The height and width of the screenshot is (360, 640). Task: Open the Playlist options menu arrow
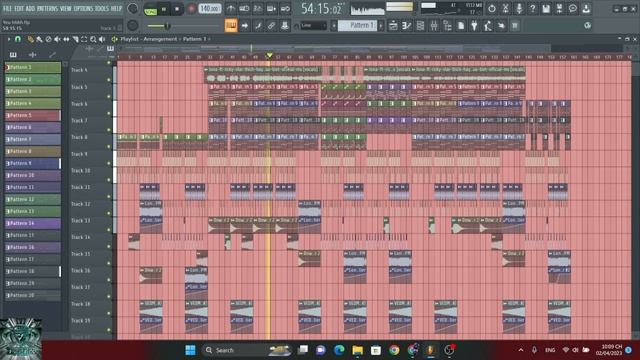tap(9, 39)
